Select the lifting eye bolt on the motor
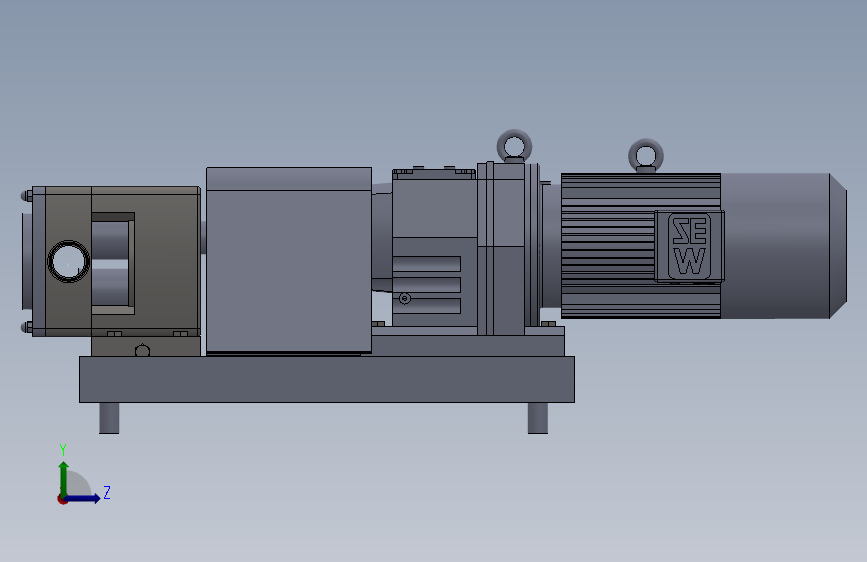Viewport: 867px width, 562px height. 646,155
